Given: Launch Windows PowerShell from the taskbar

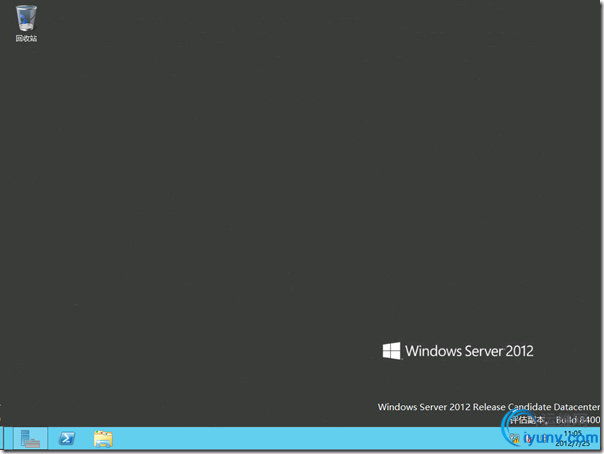Looking at the screenshot, I should point(67,438).
